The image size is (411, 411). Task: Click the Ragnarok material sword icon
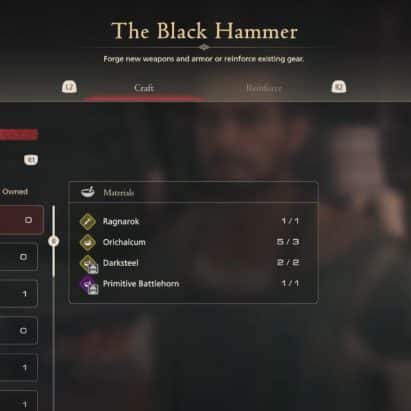pyautogui.click(x=88, y=221)
